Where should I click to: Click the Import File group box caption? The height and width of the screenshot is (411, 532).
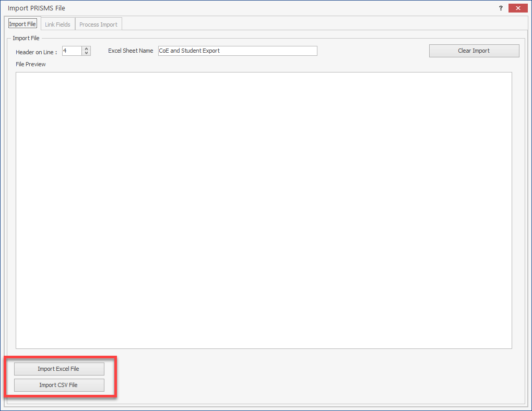point(26,38)
